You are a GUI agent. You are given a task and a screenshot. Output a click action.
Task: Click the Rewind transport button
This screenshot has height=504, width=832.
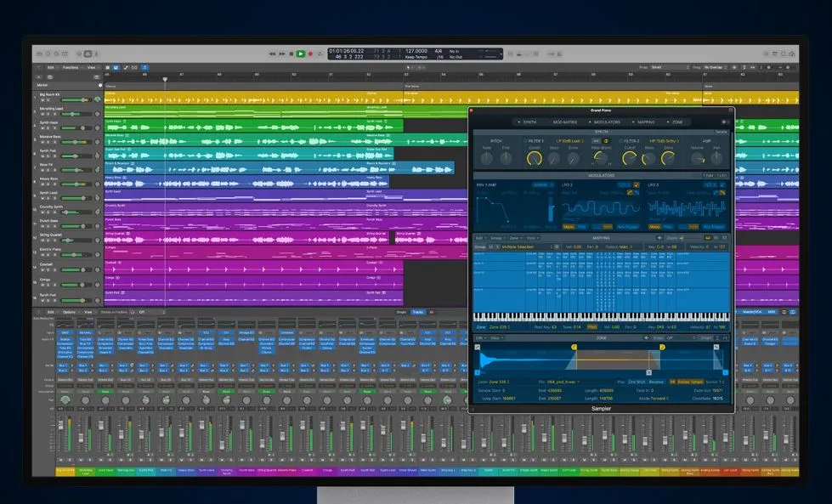click(272, 54)
